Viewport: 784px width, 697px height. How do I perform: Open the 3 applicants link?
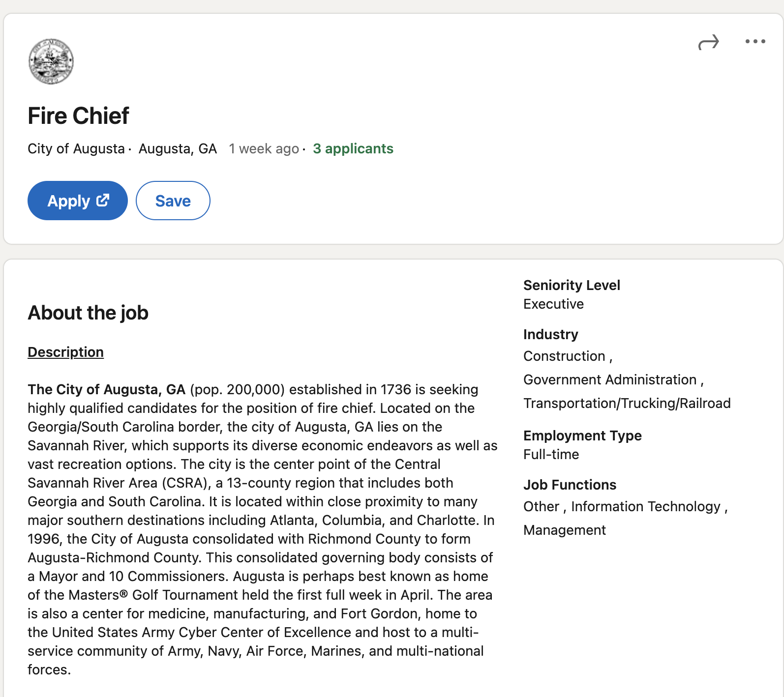[353, 148]
